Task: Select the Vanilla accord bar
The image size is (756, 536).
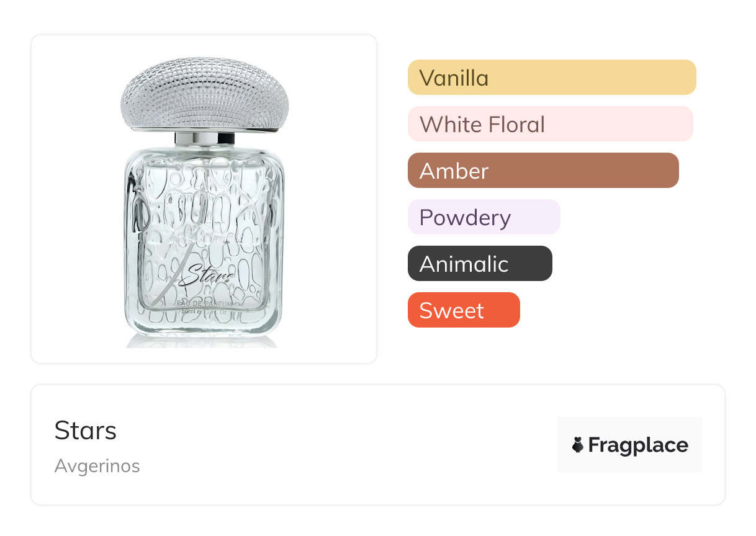Action: click(x=551, y=78)
